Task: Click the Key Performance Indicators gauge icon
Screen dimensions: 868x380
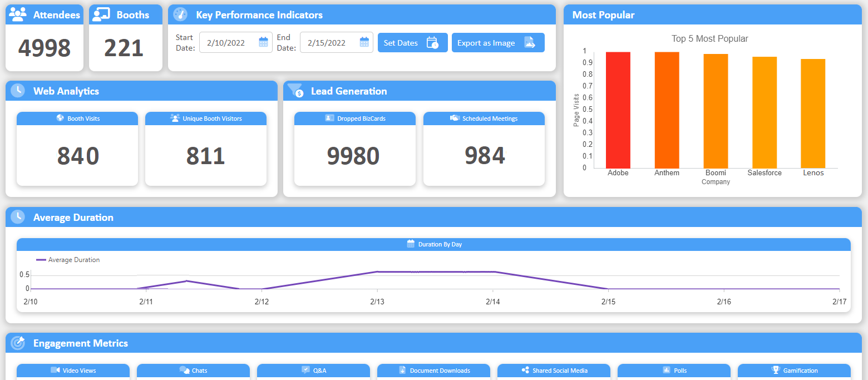Action: tap(180, 14)
